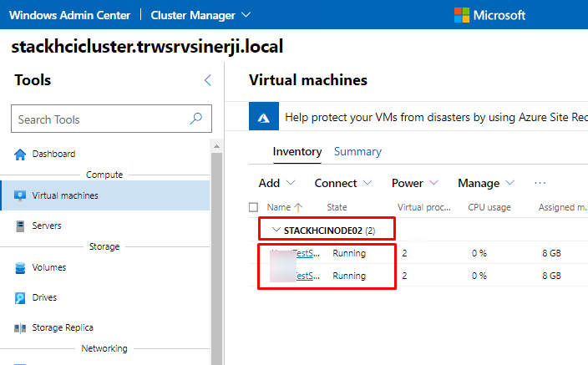Open the Cluster Manager dropdown
588x365 pixels.
[x=200, y=15]
